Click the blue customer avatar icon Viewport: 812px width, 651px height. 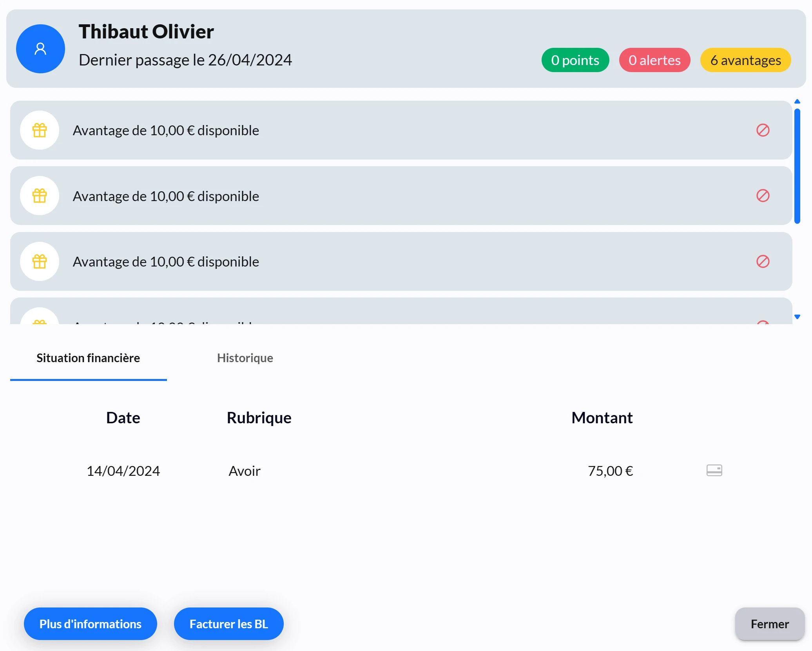pyautogui.click(x=40, y=49)
